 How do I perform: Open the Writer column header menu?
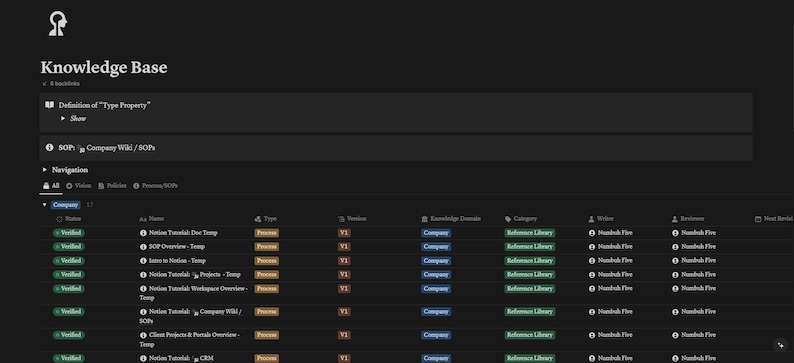point(601,219)
